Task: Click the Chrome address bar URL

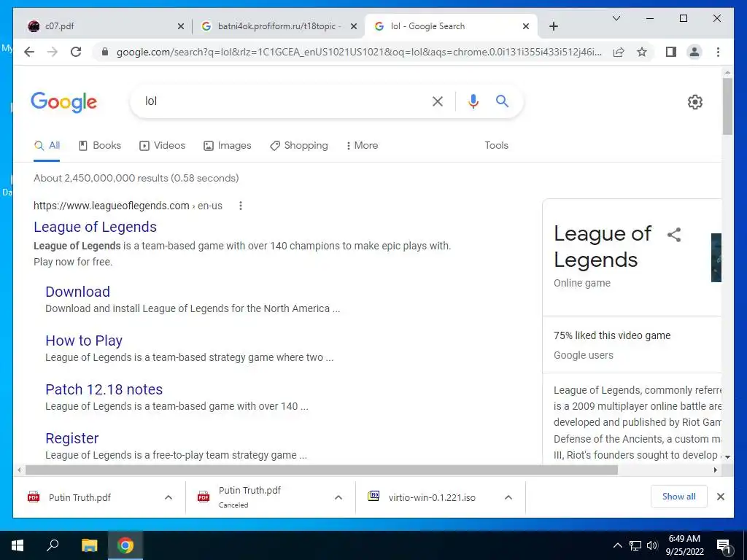Action: [359, 52]
